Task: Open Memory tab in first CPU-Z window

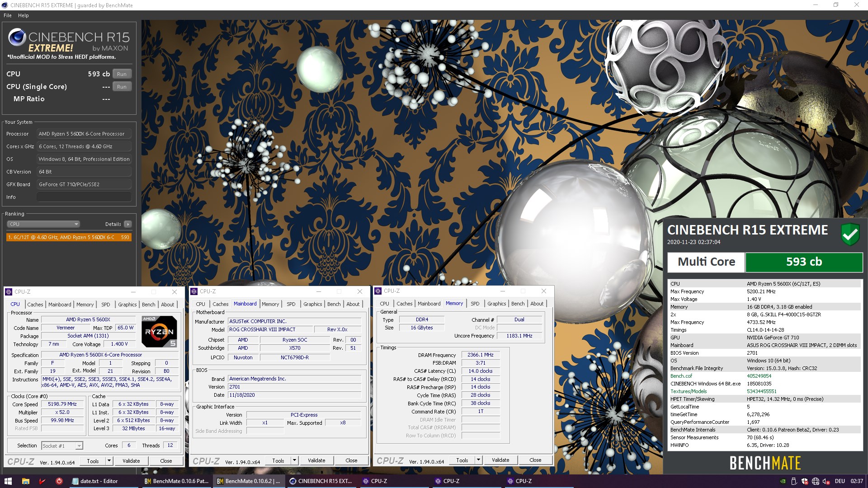Action: click(x=85, y=305)
